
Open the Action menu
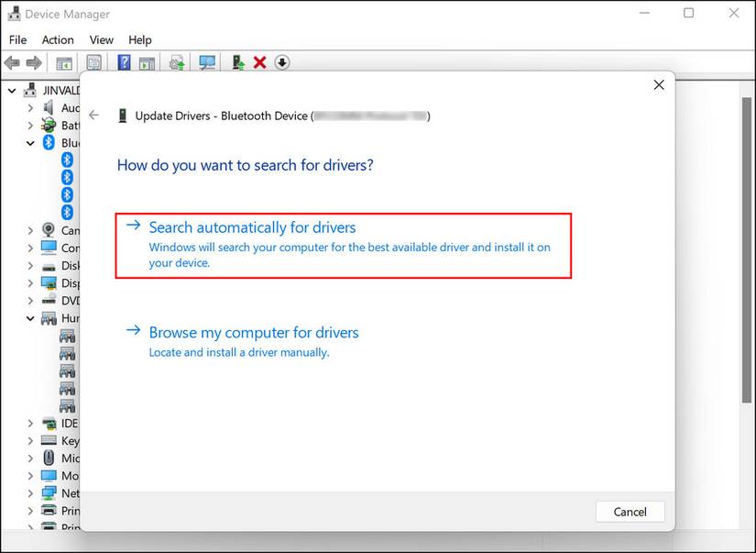coord(58,39)
